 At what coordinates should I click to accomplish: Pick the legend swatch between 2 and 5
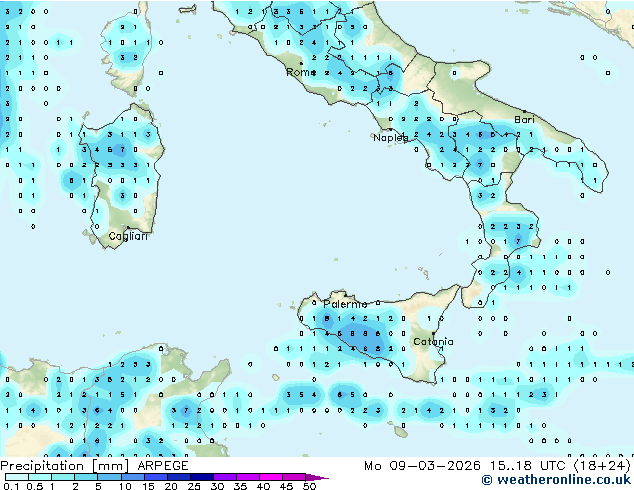click(x=86, y=477)
